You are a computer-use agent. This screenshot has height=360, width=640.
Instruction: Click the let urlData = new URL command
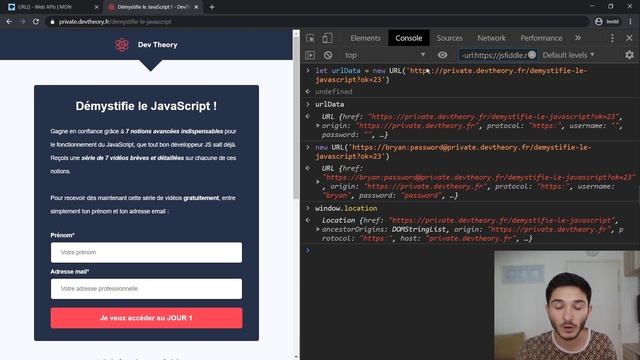tap(451, 75)
